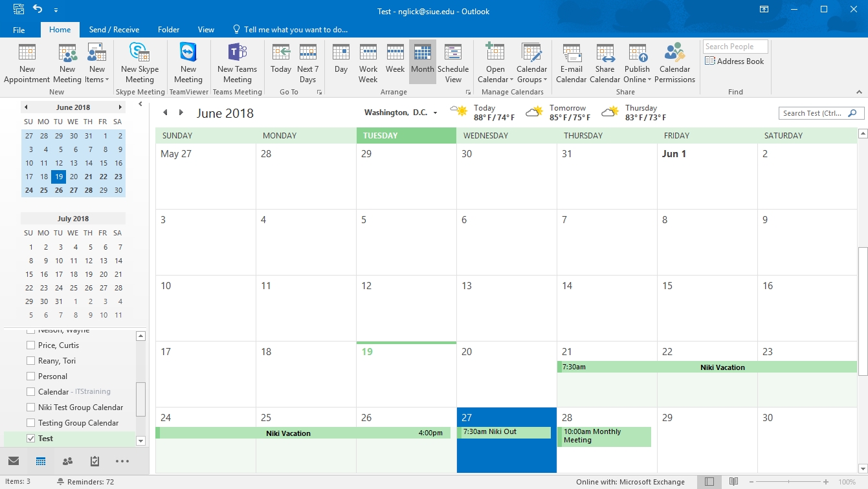Enable the Personal calendar checkbox
The image size is (868, 489).
(x=30, y=376)
